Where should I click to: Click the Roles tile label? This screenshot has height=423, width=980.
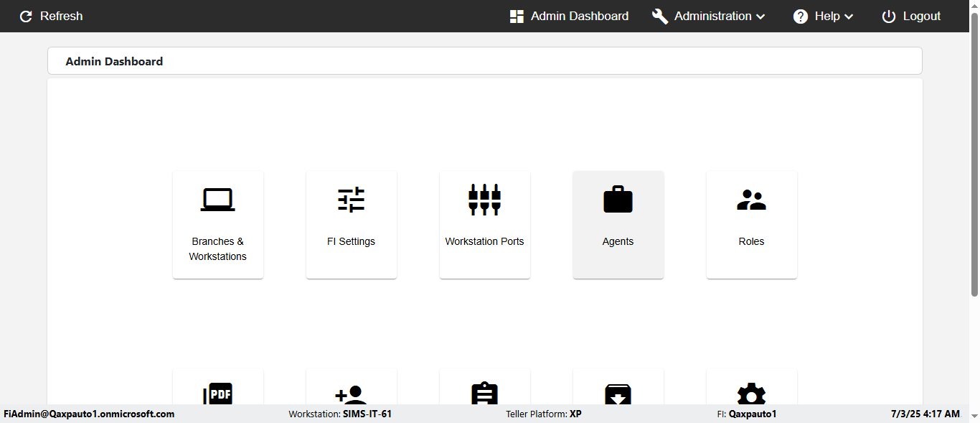[751, 241]
